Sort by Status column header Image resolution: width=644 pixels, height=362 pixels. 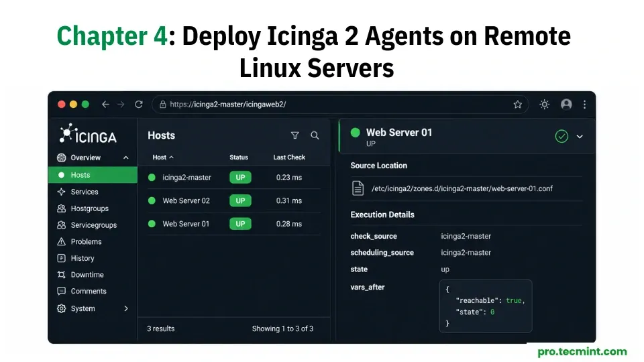(239, 157)
